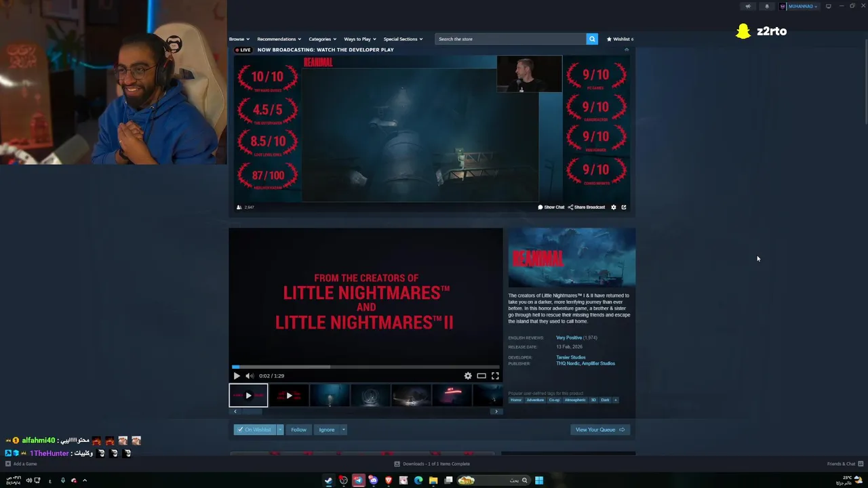Open the Tarsier Studios developer link
Viewport: 868px width, 488px height.
571,357
